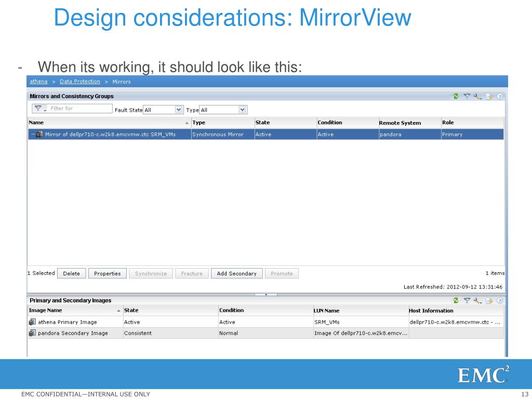Click the Image Of dellpr710-c.w2k8.emcv... cell
Viewport: 532px width, 399px height.
point(361,333)
